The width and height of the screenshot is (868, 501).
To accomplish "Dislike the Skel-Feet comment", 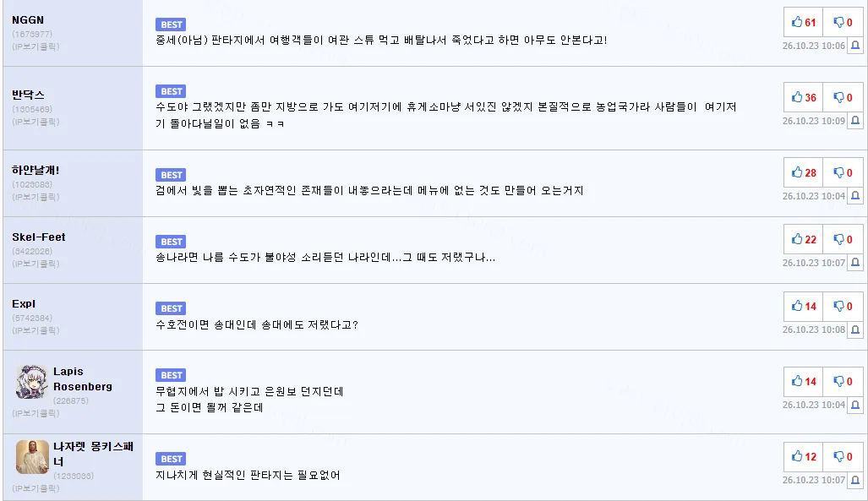I will [843, 239].
